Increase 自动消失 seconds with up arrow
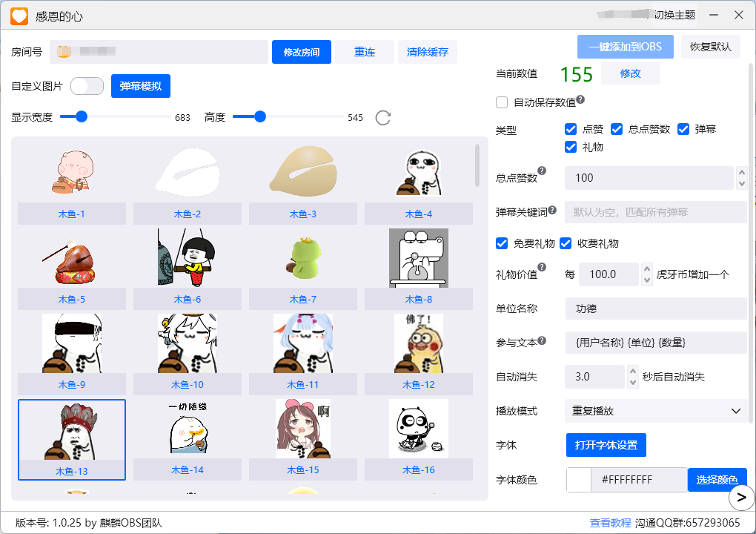 (632, 371)
